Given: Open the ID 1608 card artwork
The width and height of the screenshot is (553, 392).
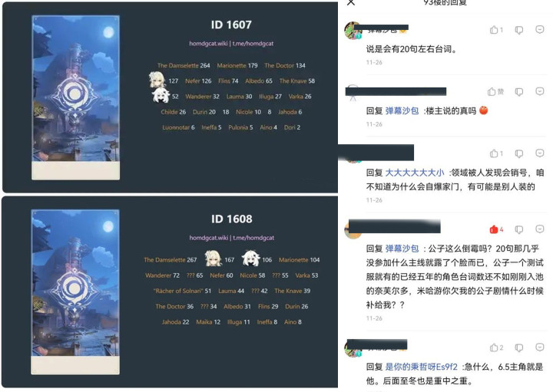Looking at the screenshot, I should point(75,292).
